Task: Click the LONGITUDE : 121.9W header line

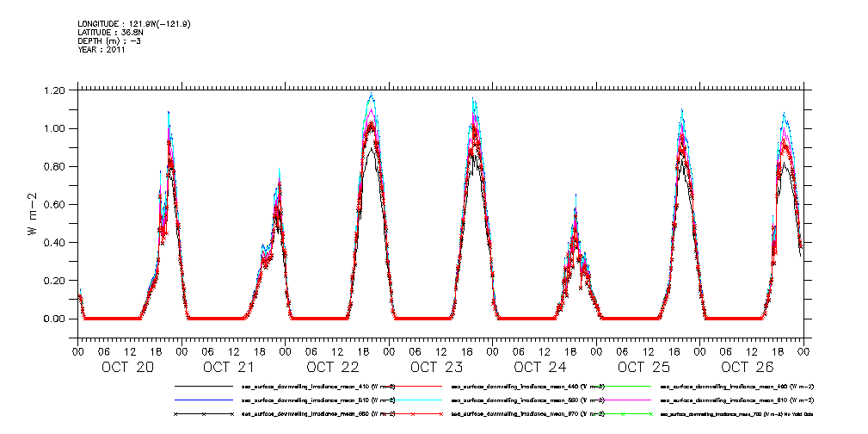Action: (135, 24)
